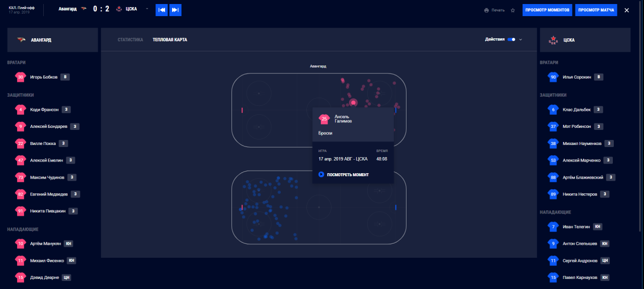Click the КН badge beside Иван Телегин
This screenshot has height=289, width=644.
[598, 227]
